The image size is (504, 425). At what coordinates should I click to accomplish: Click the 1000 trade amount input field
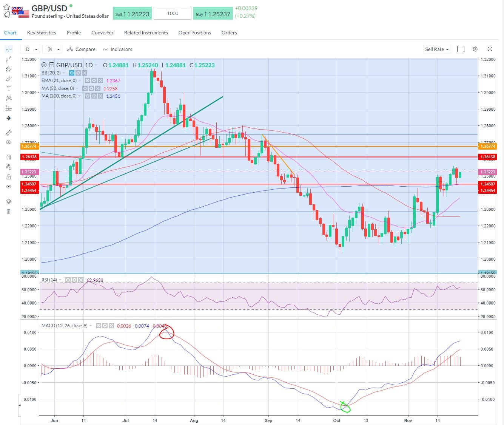[172, 13]
